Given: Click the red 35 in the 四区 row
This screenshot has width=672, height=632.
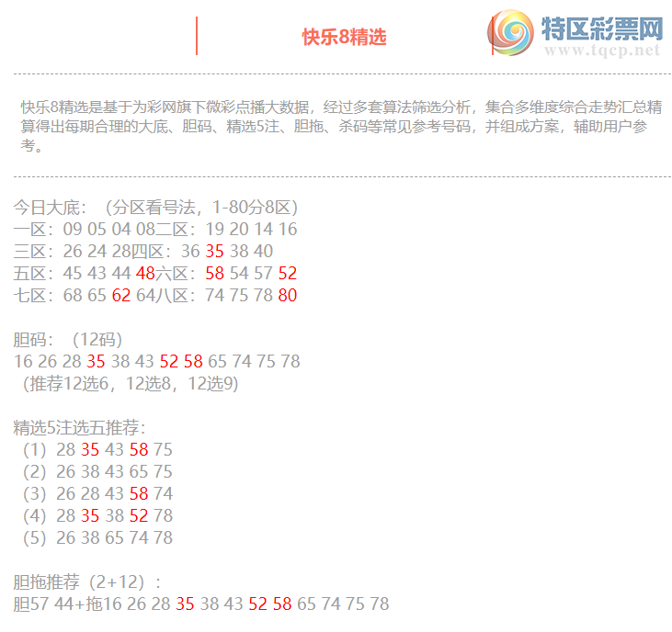Looking at the screenshot, I should click(x=214, y=251).
